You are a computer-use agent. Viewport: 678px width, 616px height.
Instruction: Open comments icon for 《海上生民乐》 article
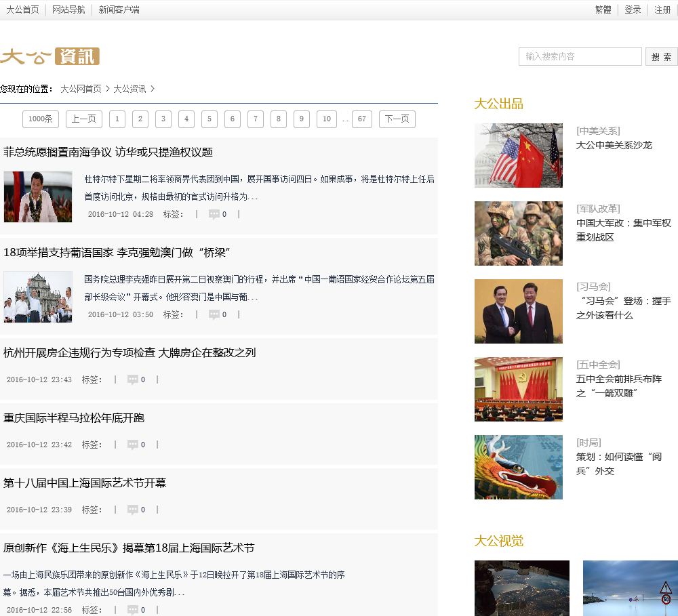pyautogui.click(x=133, y=610)
